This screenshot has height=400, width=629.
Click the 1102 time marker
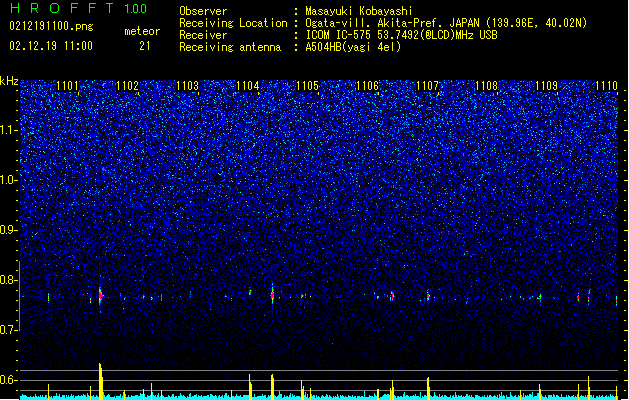pyautogui.click(x=128, y=86)
